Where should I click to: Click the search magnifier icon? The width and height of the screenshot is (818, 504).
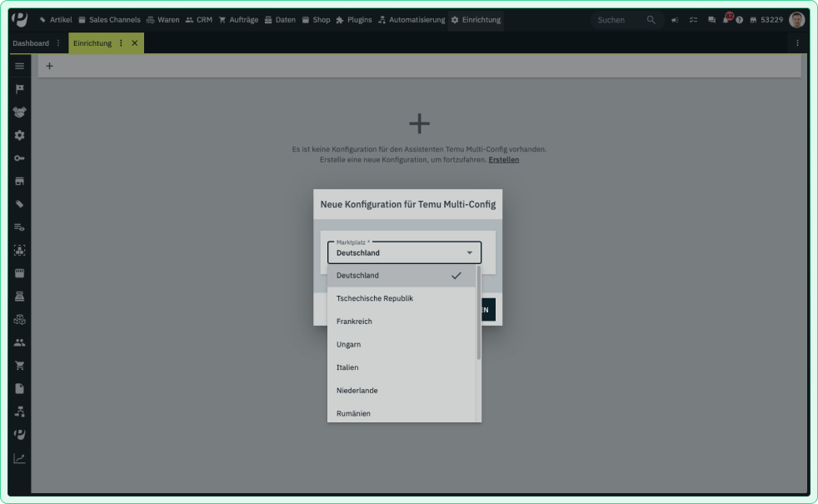[x=651, y=20]
